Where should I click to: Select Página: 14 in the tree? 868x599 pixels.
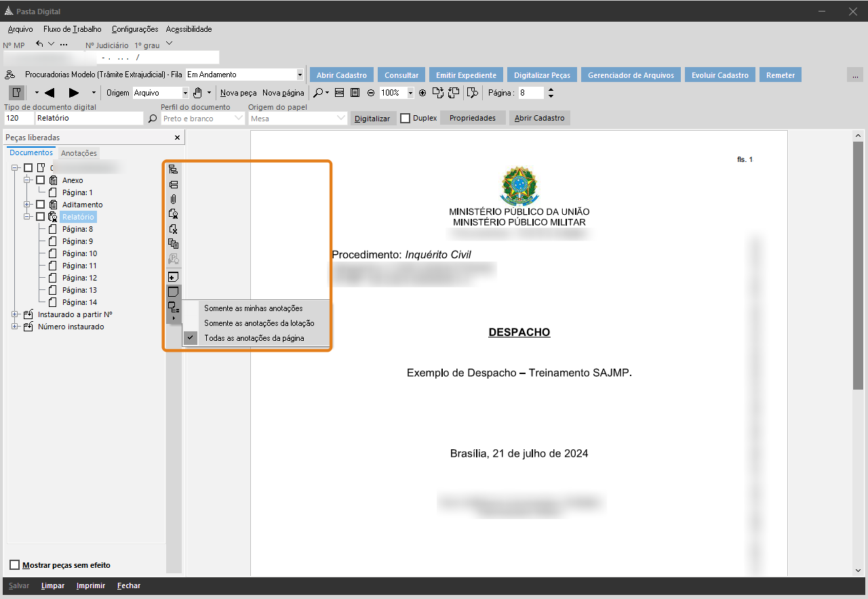[x=79, y=302]
